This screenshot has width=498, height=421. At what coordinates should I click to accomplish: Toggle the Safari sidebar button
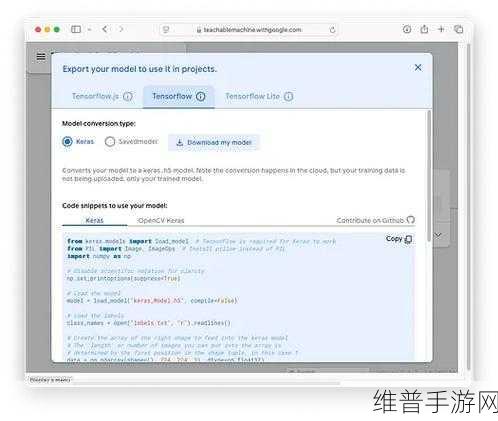click(76, 29)
